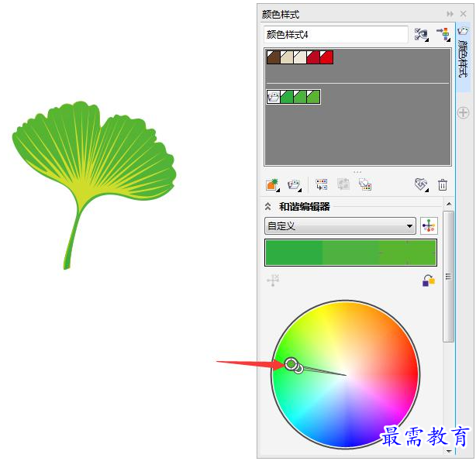The width and height of the screenshot is (476, 461).
Task: Click the New Color Harmony folder icon
Action: click(x=294, y=185)
